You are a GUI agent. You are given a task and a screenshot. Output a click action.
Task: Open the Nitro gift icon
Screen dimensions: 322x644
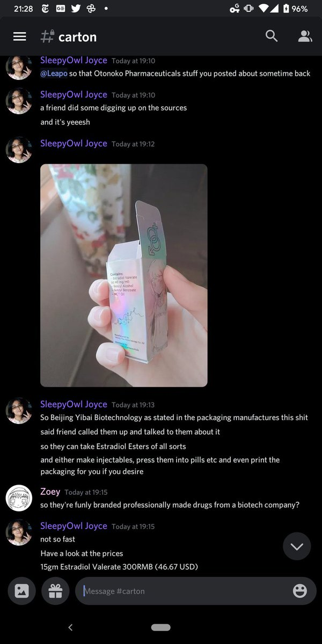pyautogui.click(x=55, y=591)
